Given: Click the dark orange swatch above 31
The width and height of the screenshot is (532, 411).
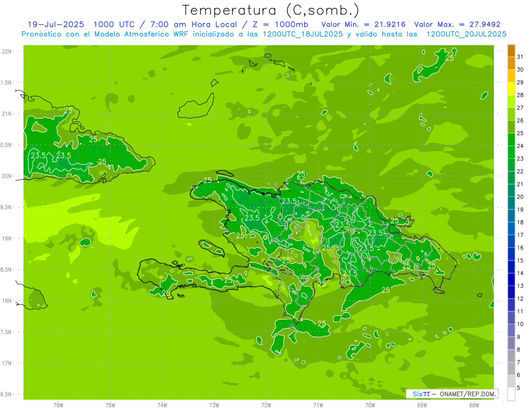Looking at the screenshot, I should coord(511,51).
